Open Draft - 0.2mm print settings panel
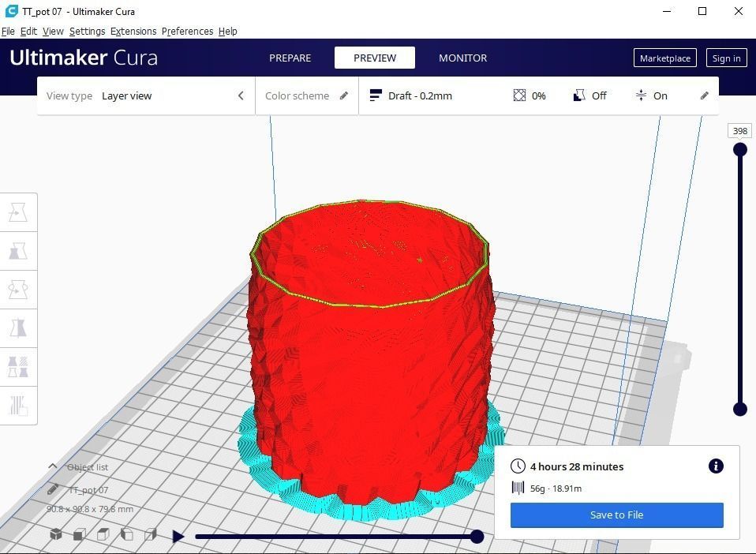The width and height of the screenshot is (756, 554). tap(538, 95)
